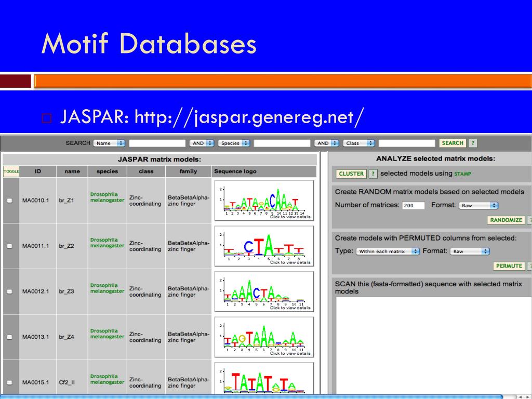Viewport: 532px width, 399px height.
Task: Click the scroll right arrow at bottom
Action: click(x=528, y=396)
